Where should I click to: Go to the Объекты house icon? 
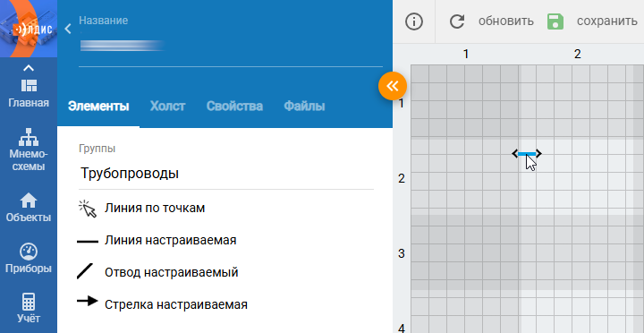(29, 201)
